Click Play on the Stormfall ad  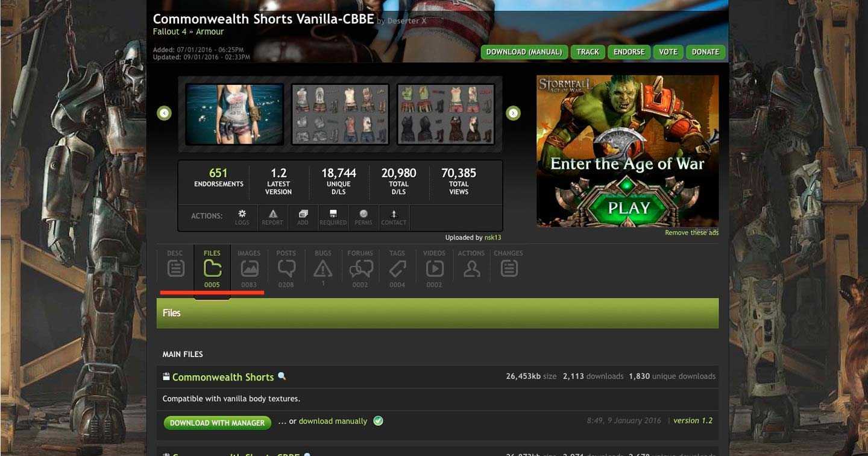pyautogui.click(x=628, y=208)
